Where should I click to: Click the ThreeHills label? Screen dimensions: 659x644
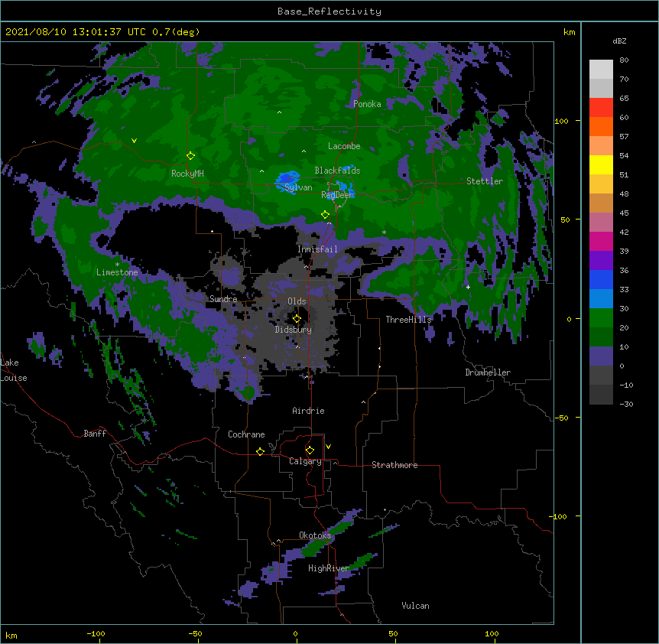[x=408, y=320]
